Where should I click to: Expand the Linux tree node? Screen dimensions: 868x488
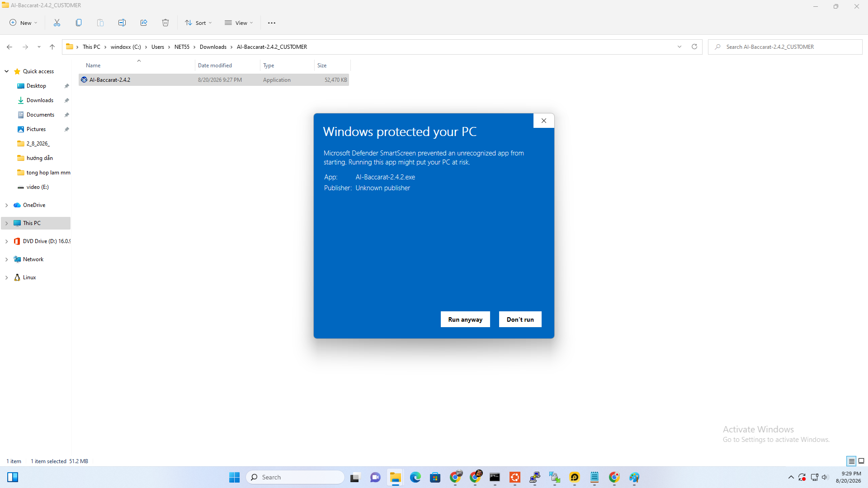pos(7,277)
